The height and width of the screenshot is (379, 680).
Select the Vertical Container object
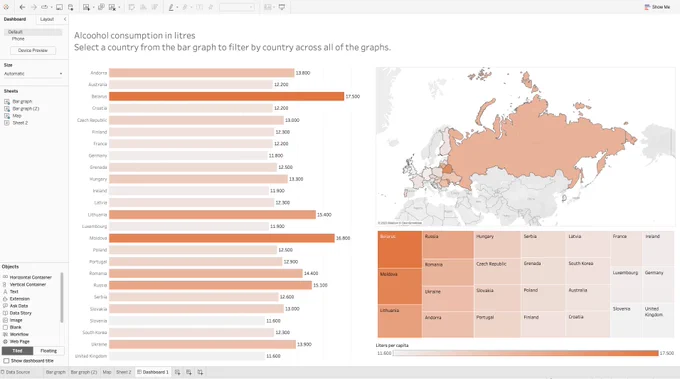click(25, 284)
